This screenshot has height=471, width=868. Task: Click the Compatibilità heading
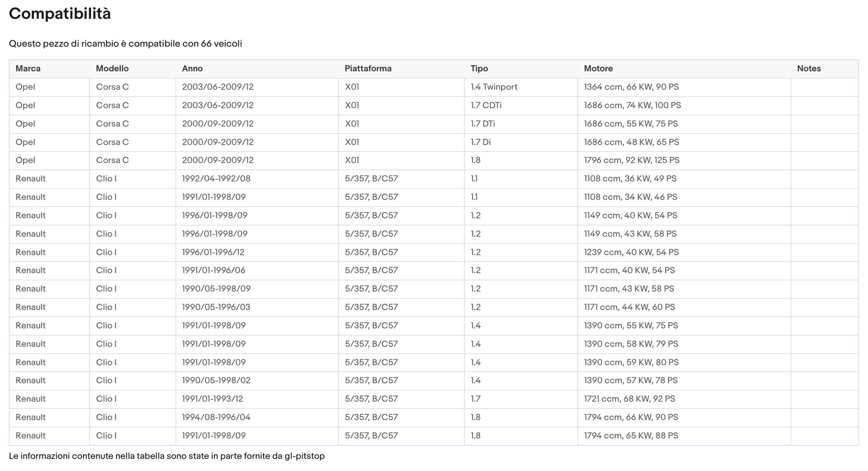click(60, 14)
